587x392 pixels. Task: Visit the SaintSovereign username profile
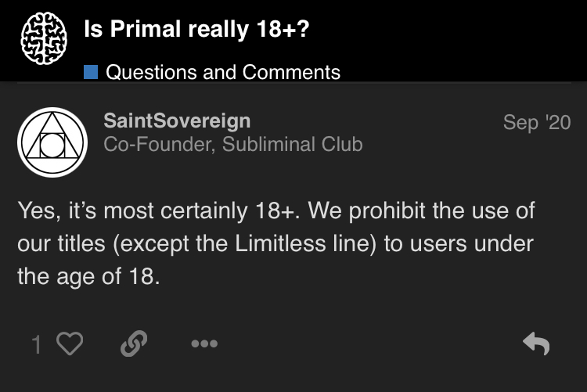(x=177, y=121)
